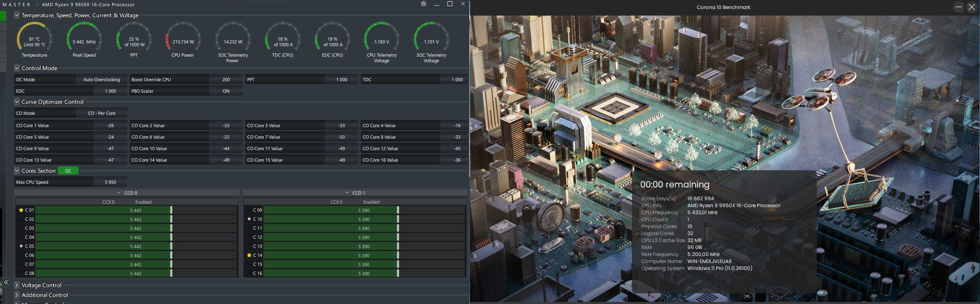Click the dot marker beside core C 05
The image size is (980, 304).
tap(21, 246)
